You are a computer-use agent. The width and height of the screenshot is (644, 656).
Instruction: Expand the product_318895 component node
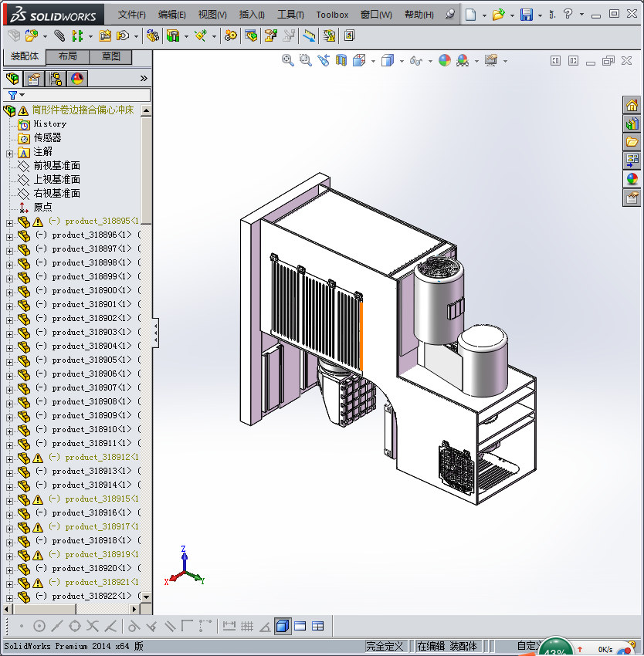point(9,223)
